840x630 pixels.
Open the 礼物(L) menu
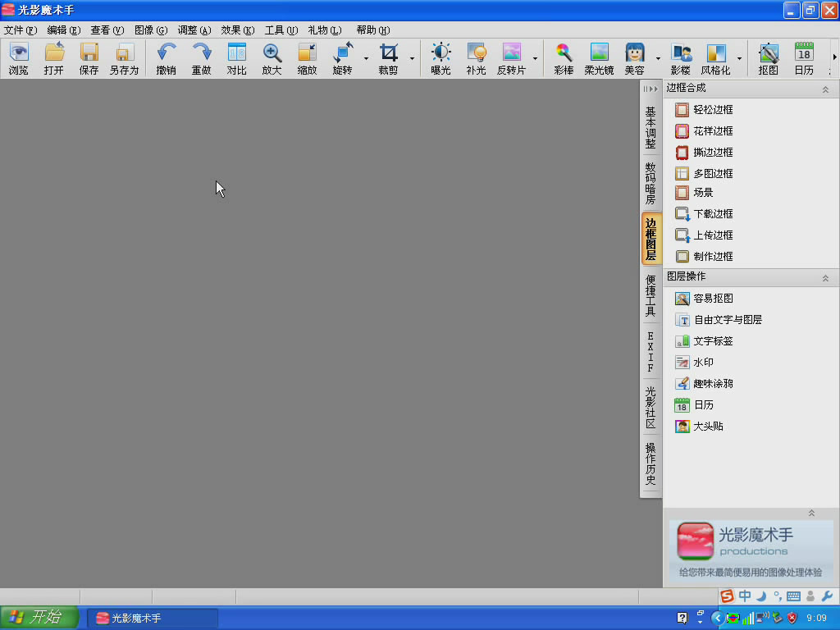click(325, 30)
